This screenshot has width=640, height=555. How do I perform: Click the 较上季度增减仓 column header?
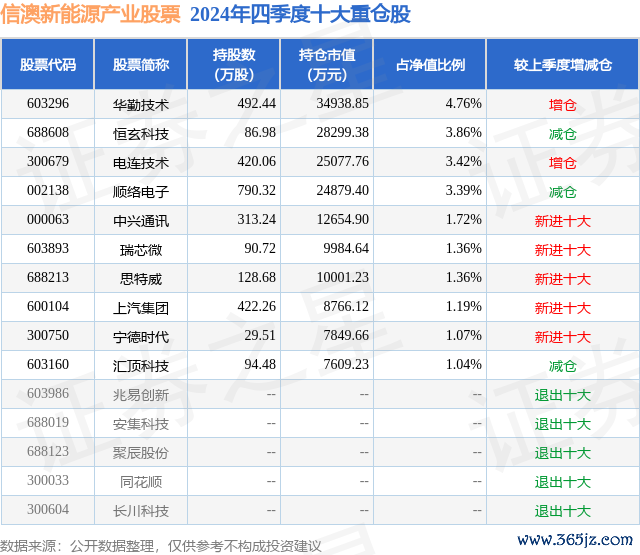[563, 64]
